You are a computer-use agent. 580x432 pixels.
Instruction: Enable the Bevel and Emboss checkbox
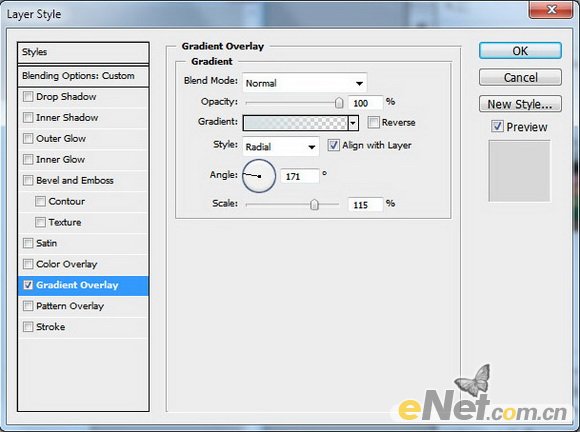pos(28,180)
